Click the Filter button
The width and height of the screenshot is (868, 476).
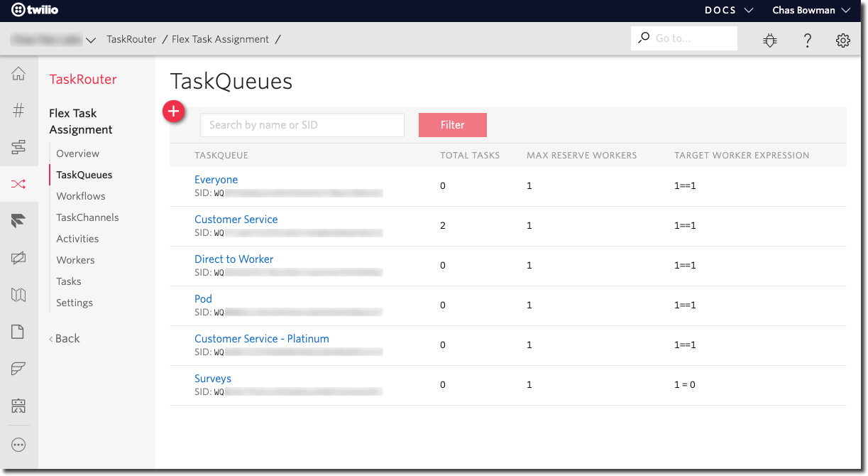point(453,125)
